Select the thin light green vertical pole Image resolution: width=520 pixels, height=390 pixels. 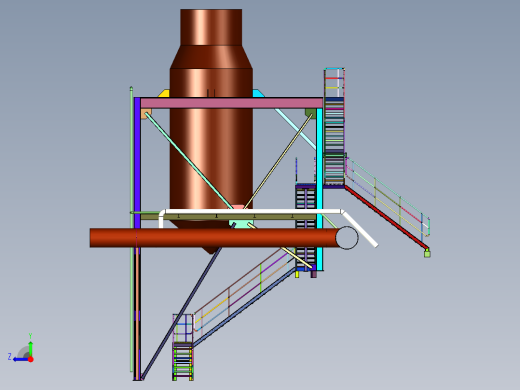click(131, 229)
